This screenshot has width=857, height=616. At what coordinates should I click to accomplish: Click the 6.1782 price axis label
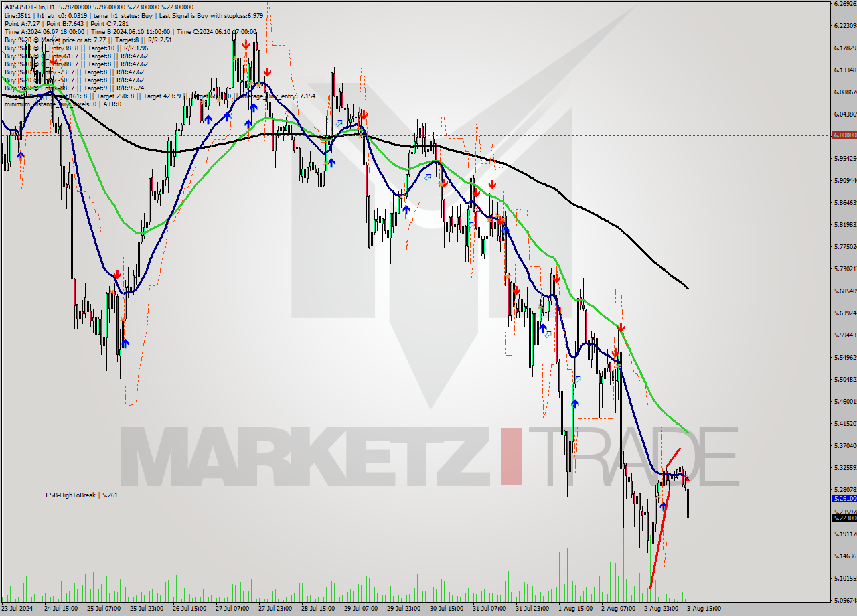[x=846, y=48]
